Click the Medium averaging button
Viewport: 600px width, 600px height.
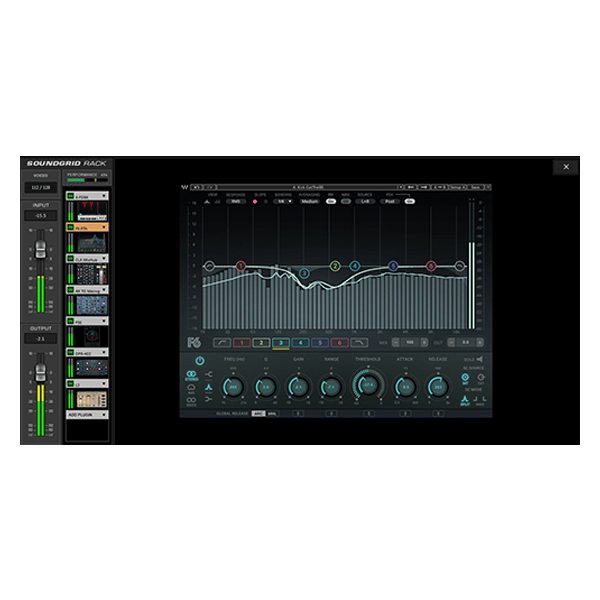(309, 201)
